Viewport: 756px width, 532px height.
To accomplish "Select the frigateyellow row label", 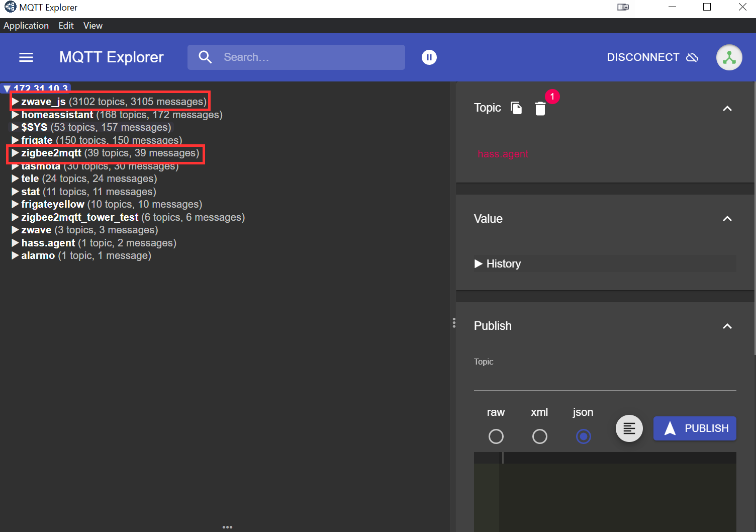I will tap(53, 204).
